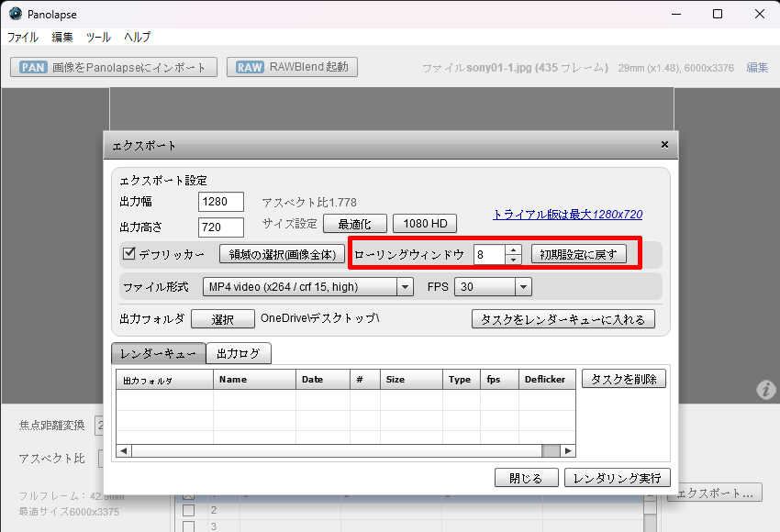The image size is (780, 532).
Task: Increase ローリングウィンドウ value with up arrow
Action: 514,249
